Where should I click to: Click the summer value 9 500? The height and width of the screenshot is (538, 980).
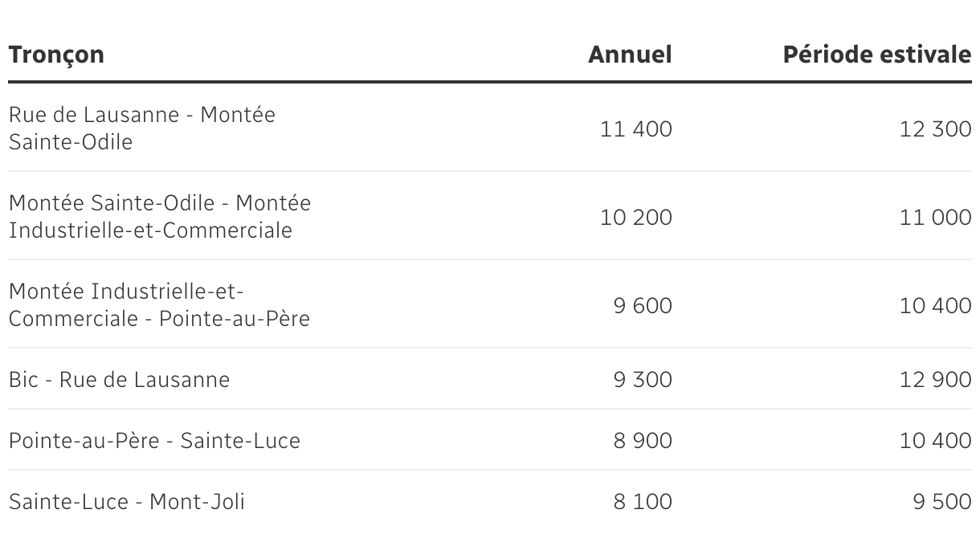tap(941, 502)
